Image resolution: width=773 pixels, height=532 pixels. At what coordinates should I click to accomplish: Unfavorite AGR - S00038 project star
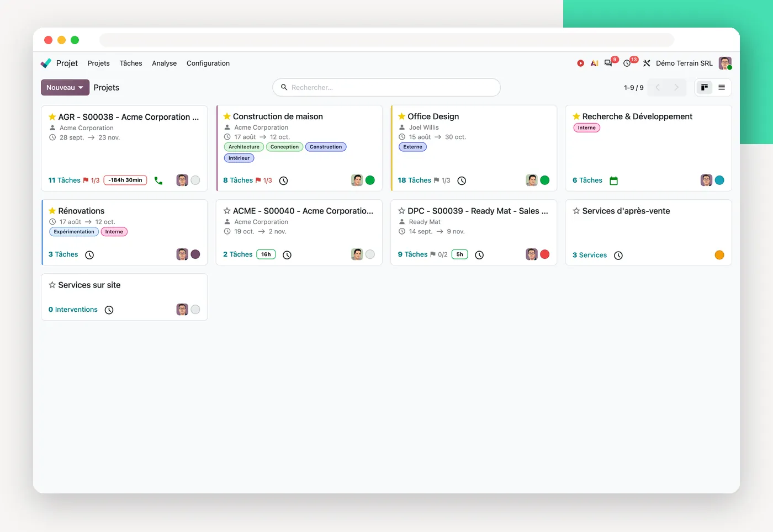[x=52, y=117]
